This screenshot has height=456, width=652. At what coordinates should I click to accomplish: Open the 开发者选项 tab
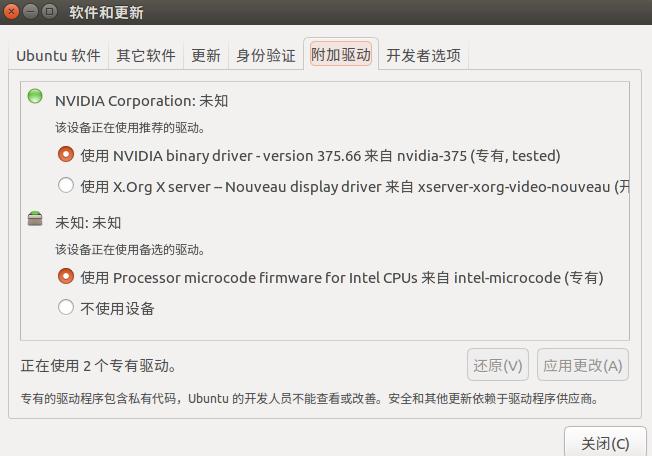click(x=423, y=55)
